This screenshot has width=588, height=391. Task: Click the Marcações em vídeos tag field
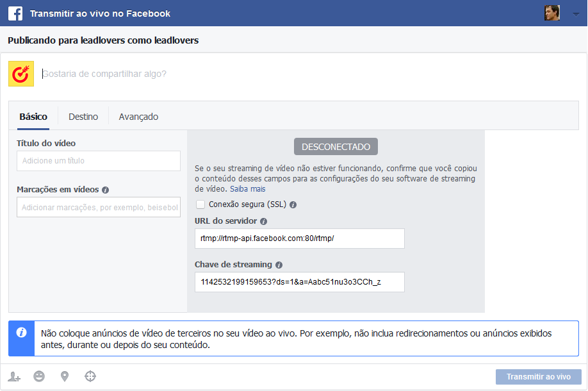coord(99,208)
